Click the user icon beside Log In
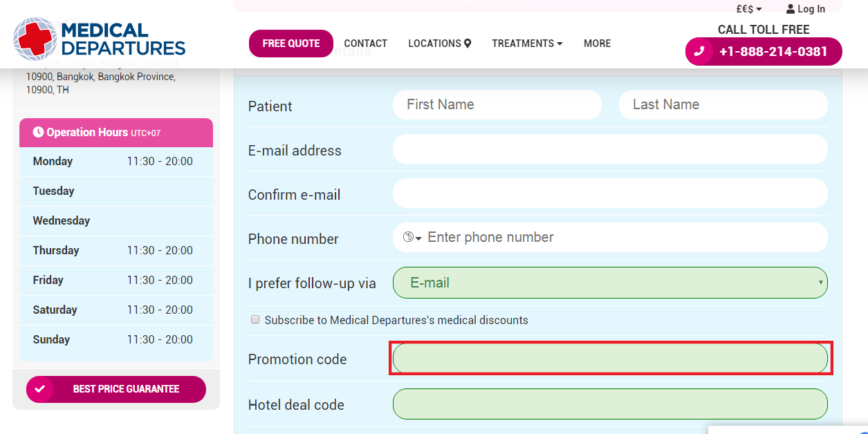This screenshot has width=868, height=434. (791, 9)
